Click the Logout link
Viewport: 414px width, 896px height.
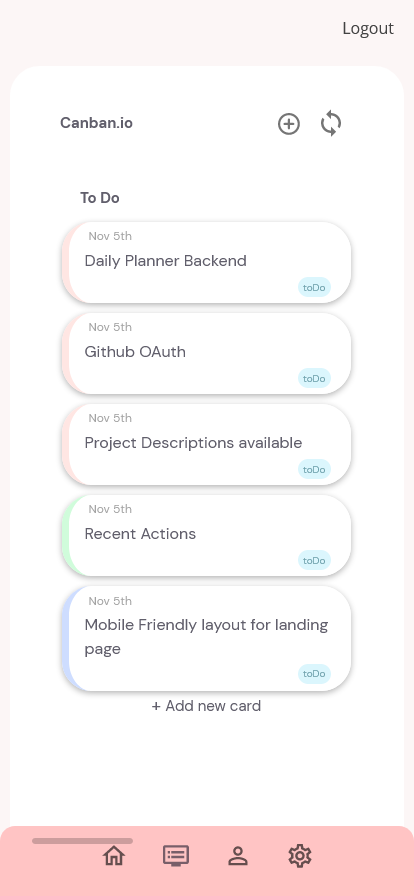point(368,28)
